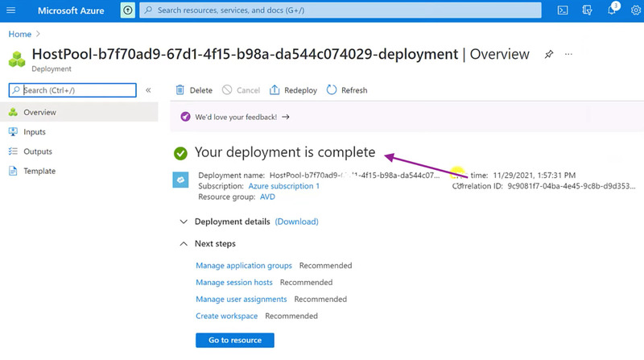Click the Microsoft Azure logo text
This screenshot has width=644, height=360.
point(71,10)
